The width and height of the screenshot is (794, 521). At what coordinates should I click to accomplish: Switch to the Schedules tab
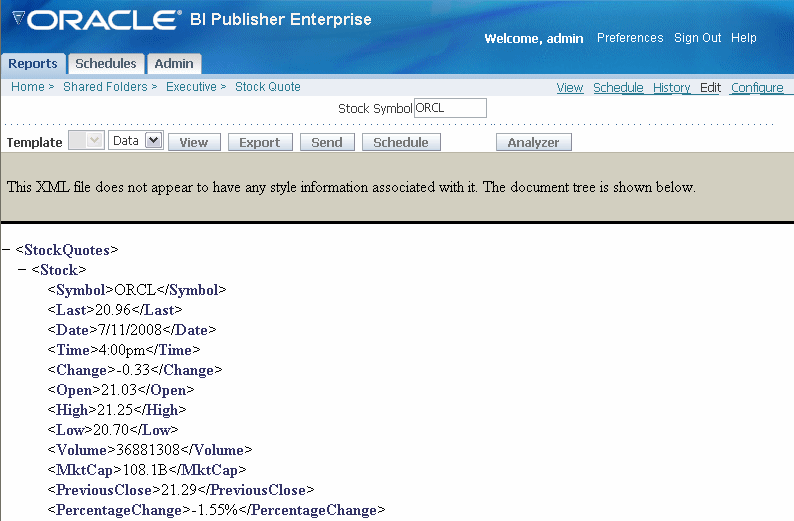click(x=106, y=64)
